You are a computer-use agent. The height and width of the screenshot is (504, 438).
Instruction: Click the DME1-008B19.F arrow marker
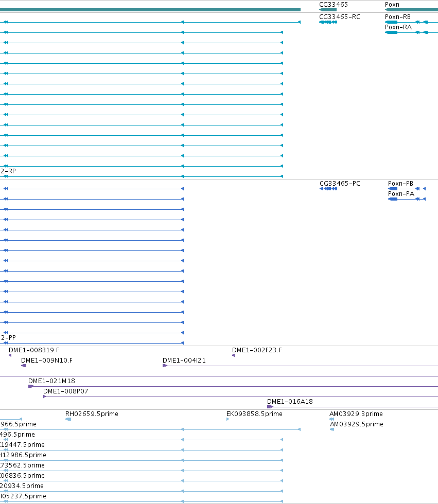10,355
